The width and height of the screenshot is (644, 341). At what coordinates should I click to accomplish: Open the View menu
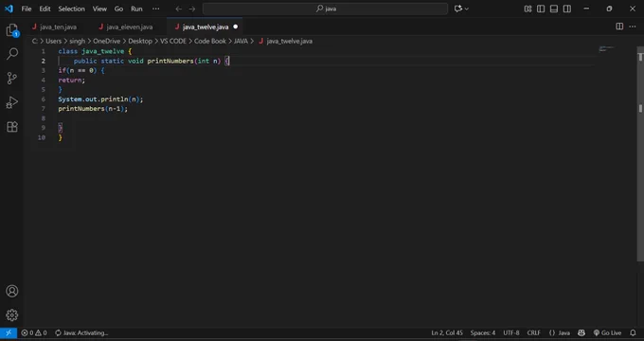(x=99, y=9)
